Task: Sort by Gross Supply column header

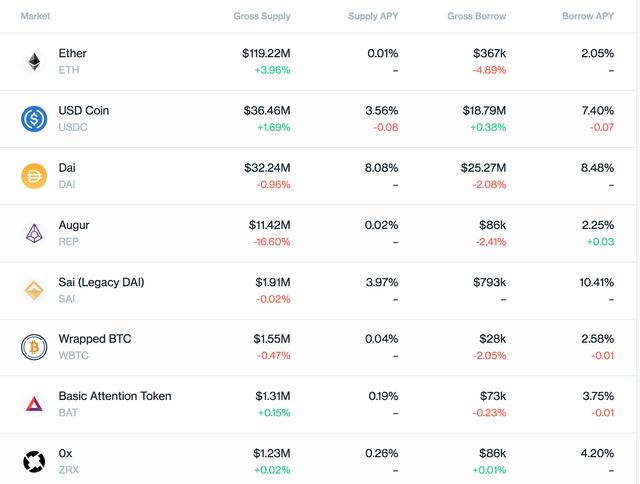Action: (x=262, y=16)
